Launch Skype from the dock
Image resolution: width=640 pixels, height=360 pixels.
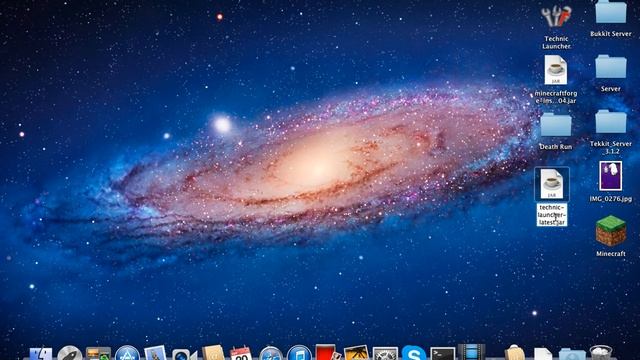coord(413,353)
